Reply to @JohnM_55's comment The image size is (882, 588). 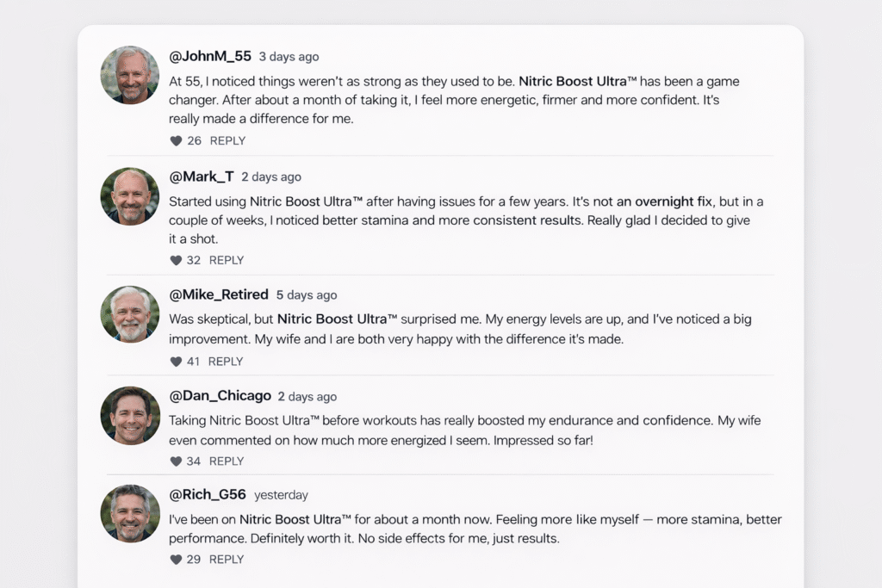point(227,141)
